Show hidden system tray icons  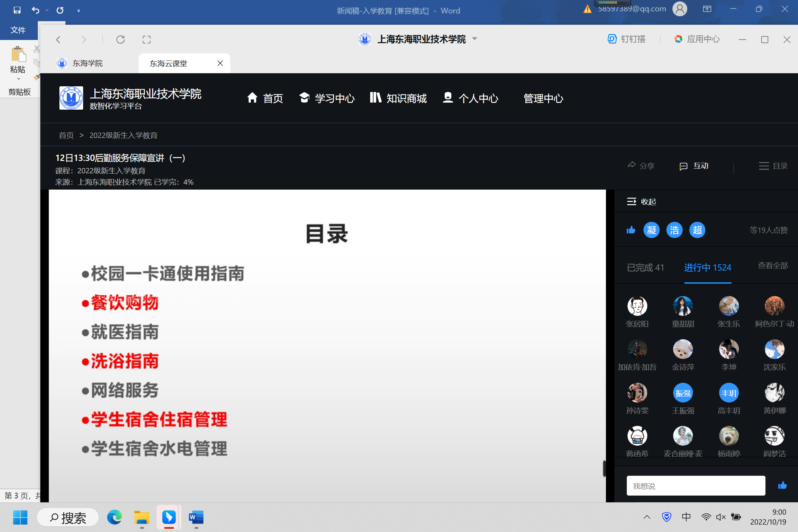tap(647, 517)
